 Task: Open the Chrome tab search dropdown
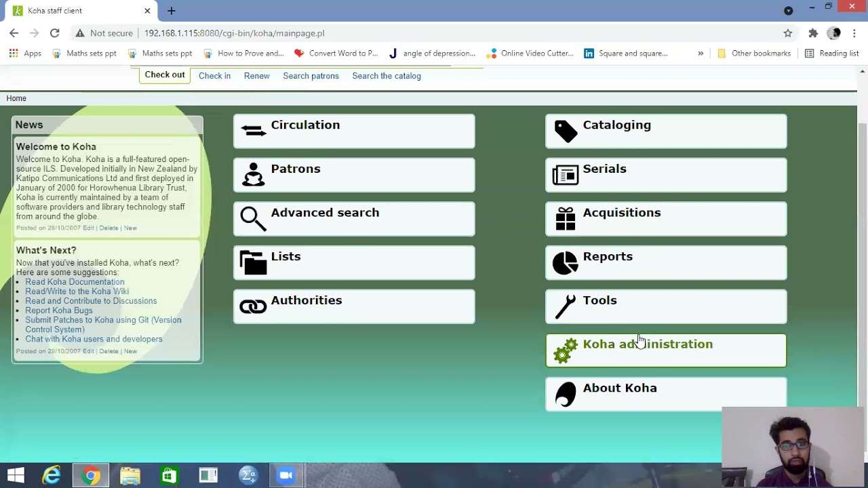point(788,10)
